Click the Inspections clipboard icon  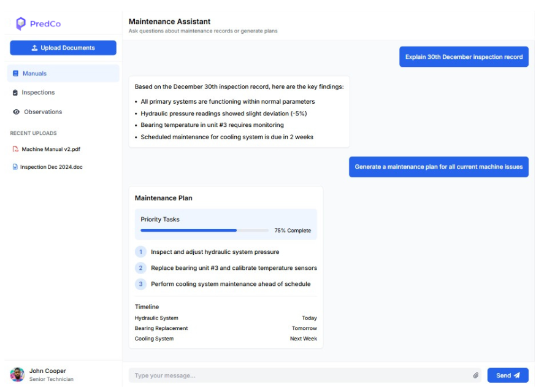click(x=15, y=93)
